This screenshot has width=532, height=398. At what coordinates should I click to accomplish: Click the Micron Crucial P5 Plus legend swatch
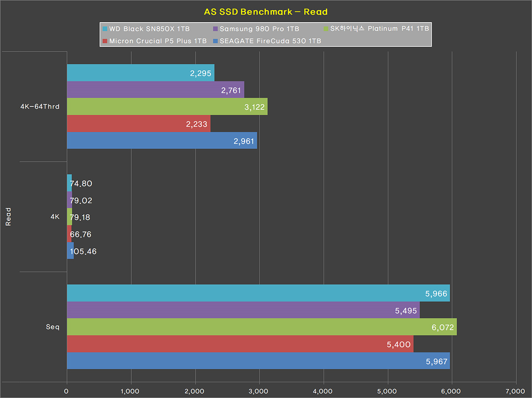pos(105,41)
